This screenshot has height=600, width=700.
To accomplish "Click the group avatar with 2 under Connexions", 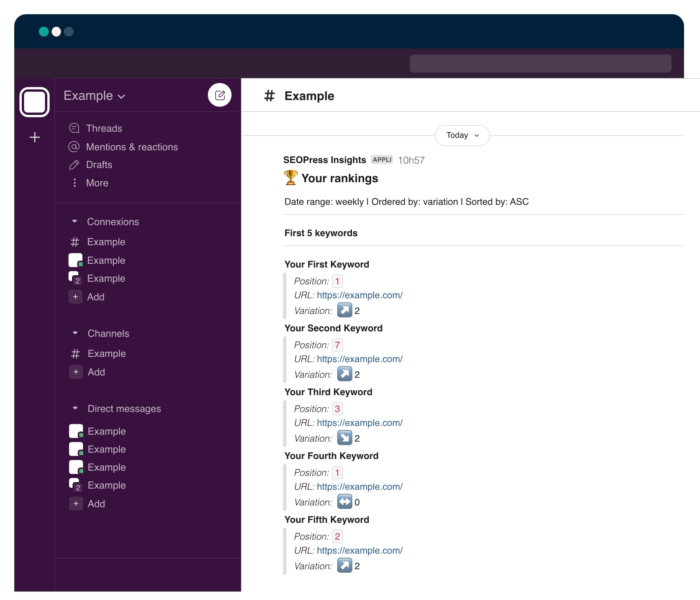I will click(x=75, y=278).
